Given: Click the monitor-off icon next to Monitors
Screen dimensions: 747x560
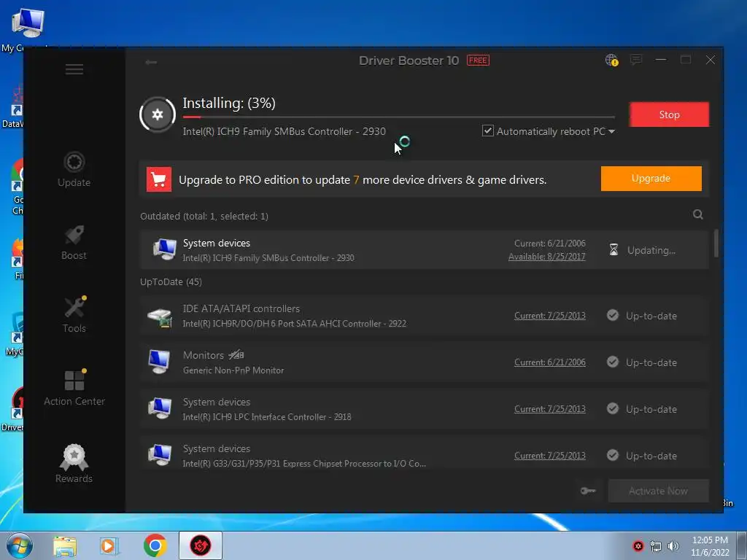Looking at the screenshot, I should coord(236,355).
